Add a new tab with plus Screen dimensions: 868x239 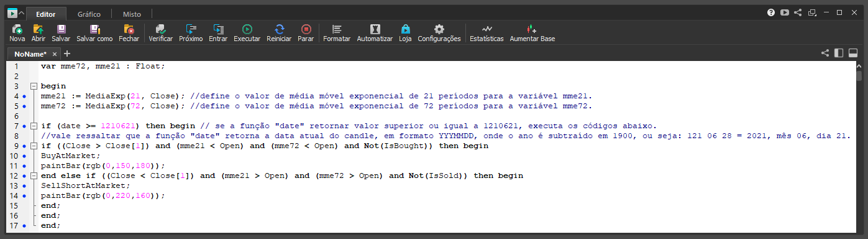(67, 54)
